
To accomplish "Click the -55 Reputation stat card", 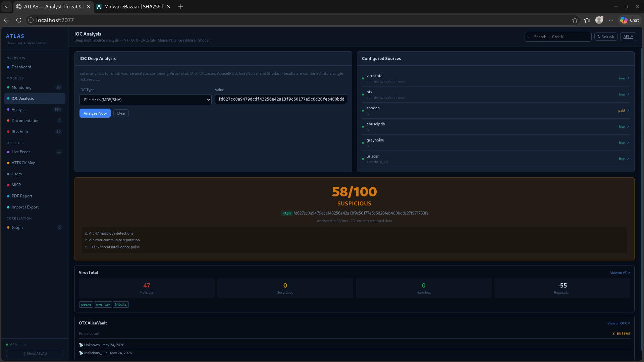I will click(562, 288).
